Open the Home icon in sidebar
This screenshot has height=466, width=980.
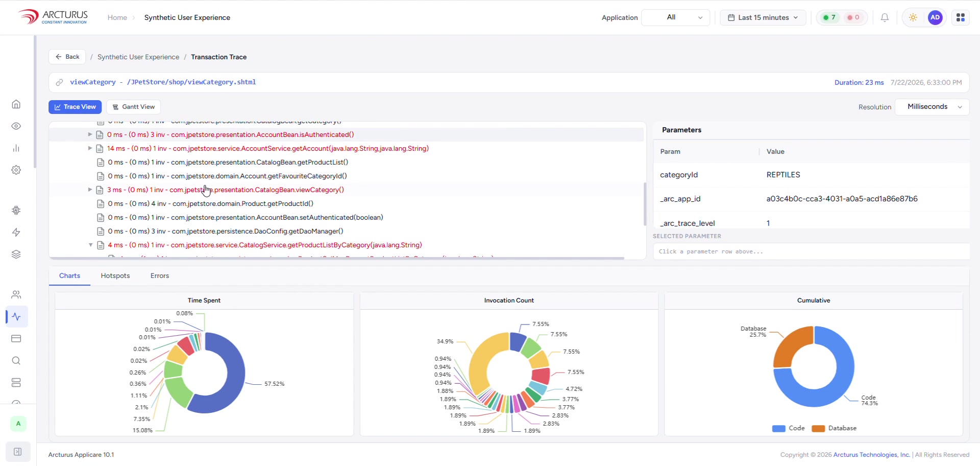[x=16, y=104]
